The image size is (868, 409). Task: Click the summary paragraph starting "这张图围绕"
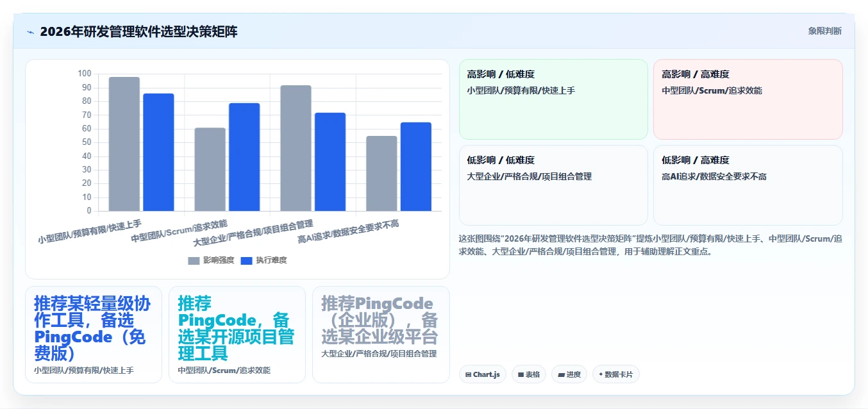coord(651,245)
